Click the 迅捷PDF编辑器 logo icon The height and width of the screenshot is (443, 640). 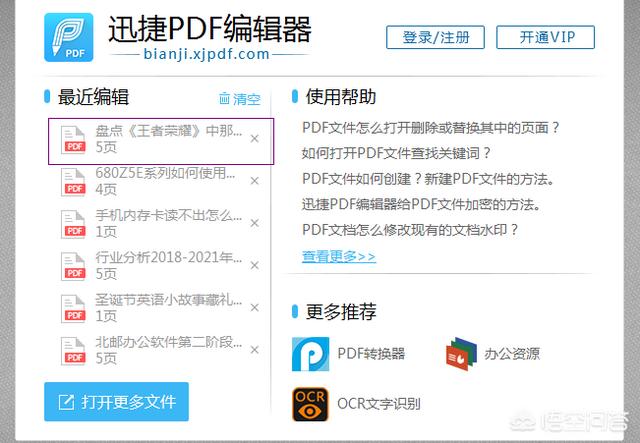pyautogui.click(x=69, y=38)
